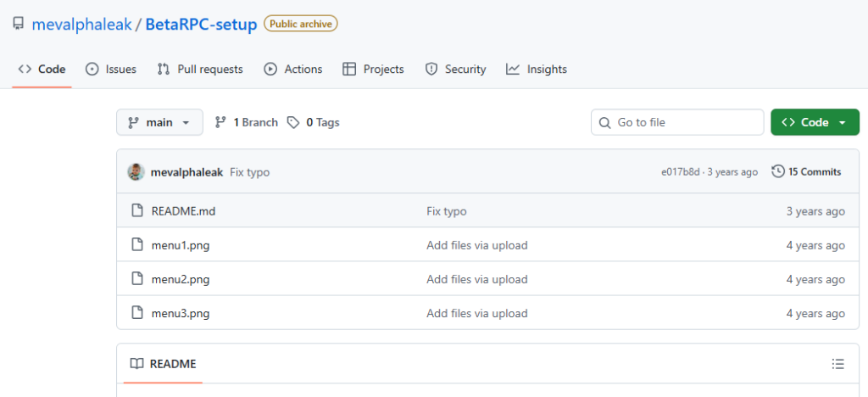
Task: Switch to the Issues tab
Action: 111,70
